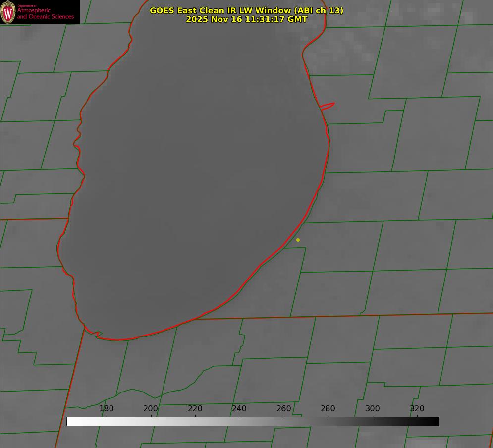Viewport: 493px width, 448px height.
Task: Click the 320 label on the colorbar
Action: [417, 408]
